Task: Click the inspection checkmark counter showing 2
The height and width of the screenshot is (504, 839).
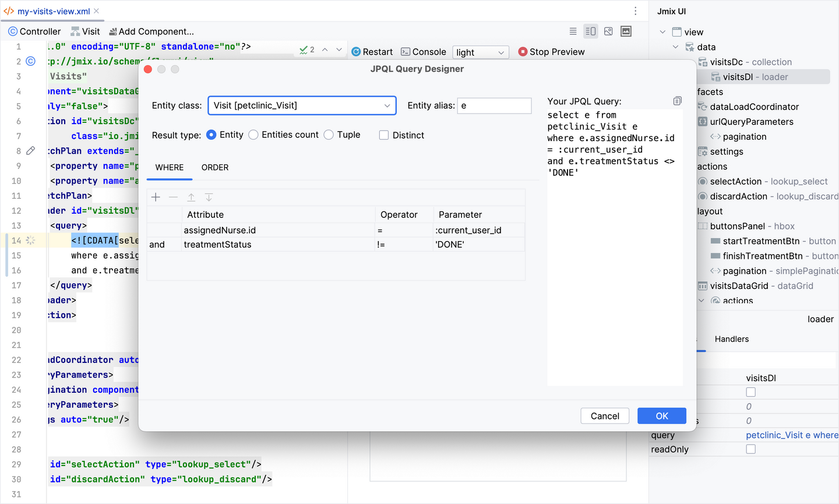Action: pyautogui.click(x=307, y=50)
